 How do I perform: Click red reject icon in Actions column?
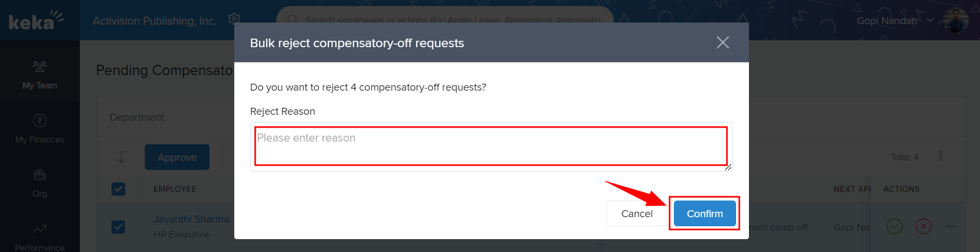[x=923, y=226]
